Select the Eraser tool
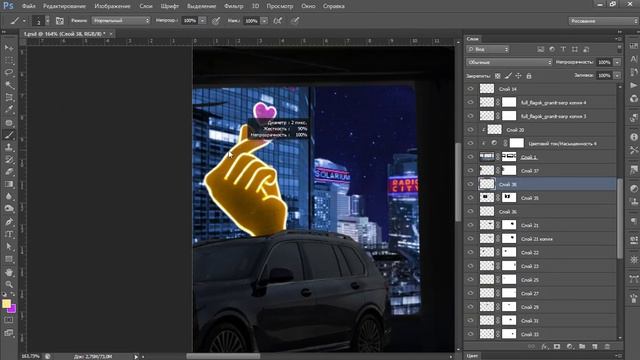Image resolution: width=640 pixels, height=360 pixels. pos(9,172)
